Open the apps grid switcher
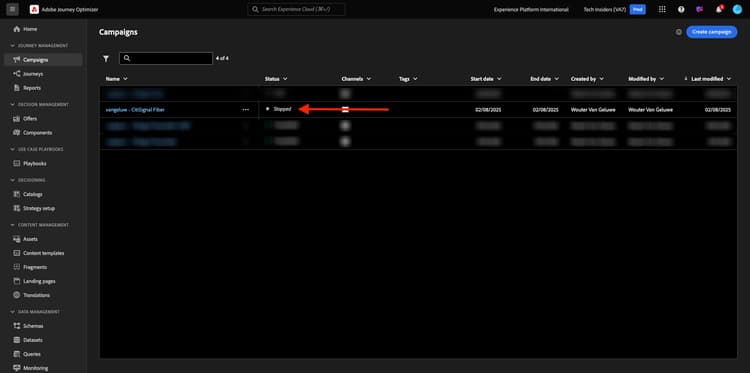 coord(662,9)
